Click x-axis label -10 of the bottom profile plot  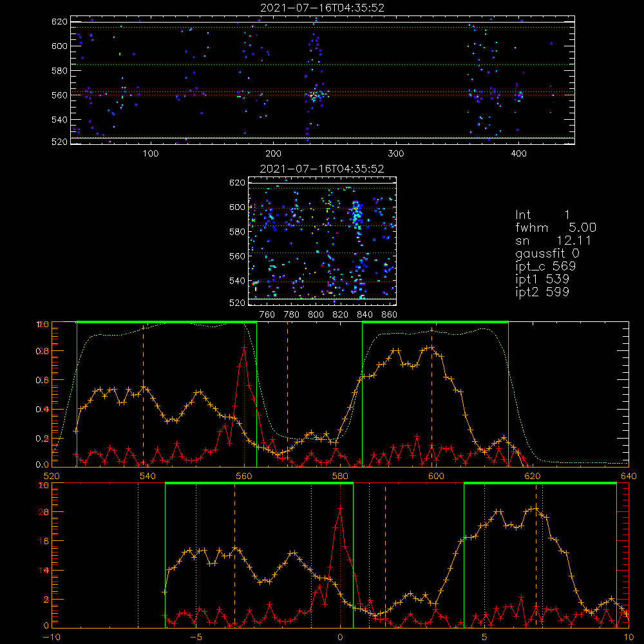point(52,638)
